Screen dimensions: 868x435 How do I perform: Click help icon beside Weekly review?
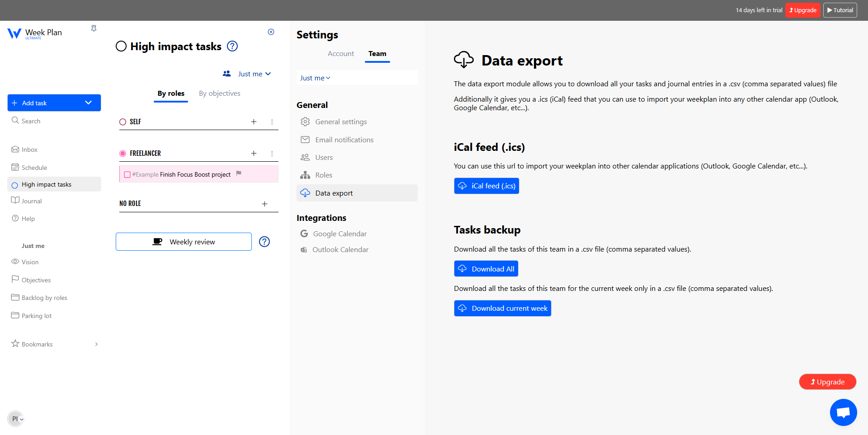click(x=264, y=242)
